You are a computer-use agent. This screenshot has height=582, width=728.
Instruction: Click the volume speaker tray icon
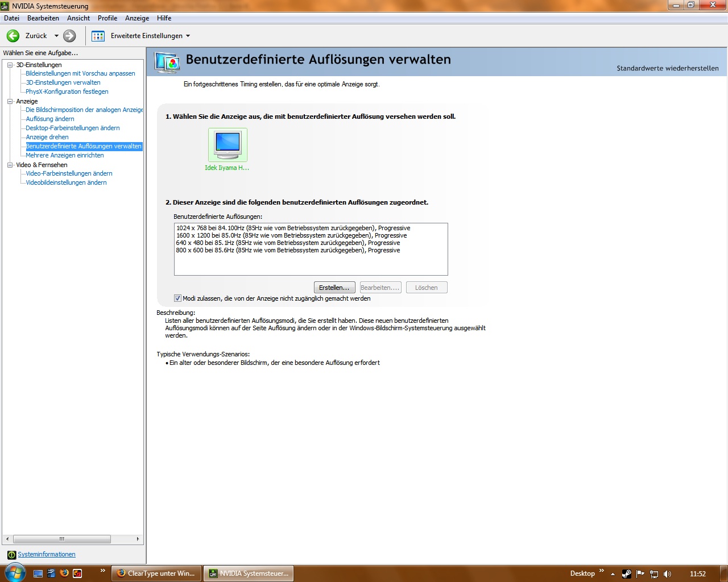tap(667, 574)
